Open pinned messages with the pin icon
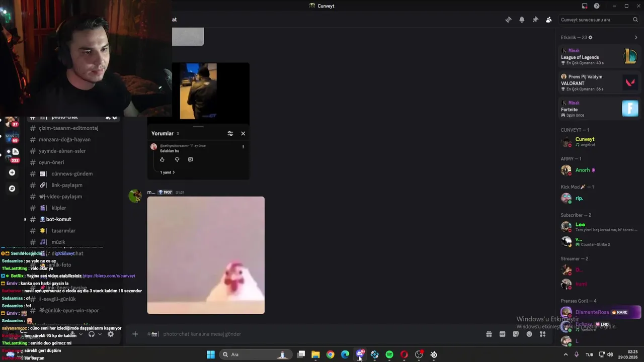The image size is (644, 362). (535, 20)
